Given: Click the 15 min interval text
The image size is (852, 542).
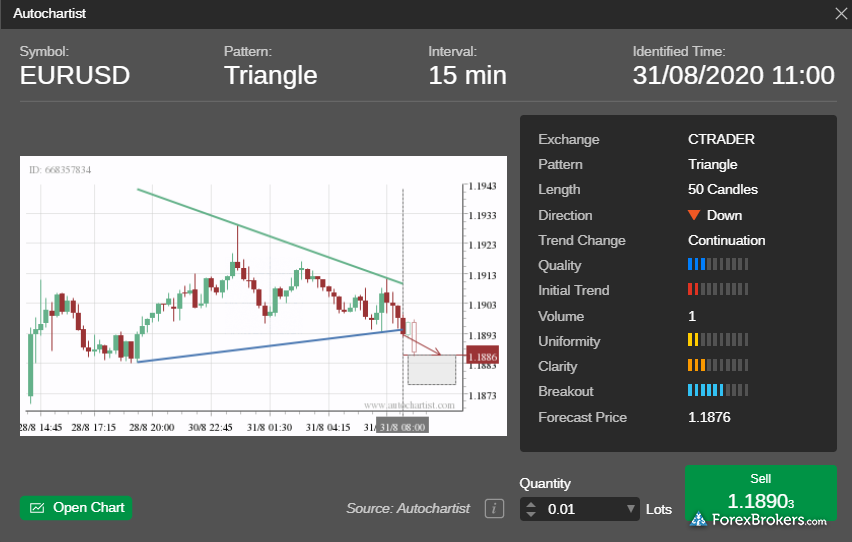Looking at the screenshot, I should [x=467, y=76].
